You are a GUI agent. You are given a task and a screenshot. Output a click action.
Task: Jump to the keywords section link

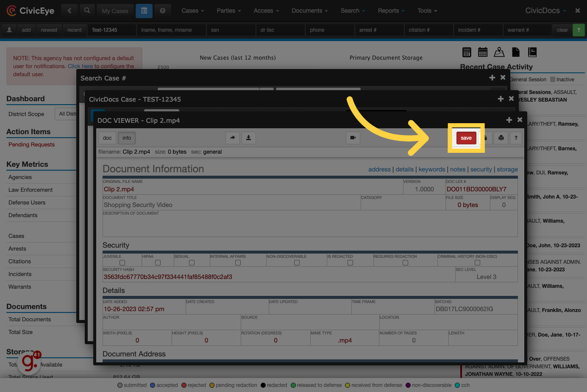pyautogui.click(x=432, y=169)
